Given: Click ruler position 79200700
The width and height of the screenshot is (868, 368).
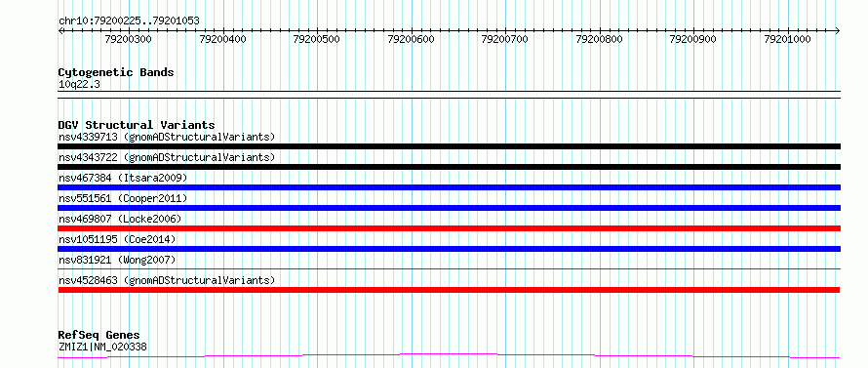Looking at the screenshot, I should [x=505, y=39].
